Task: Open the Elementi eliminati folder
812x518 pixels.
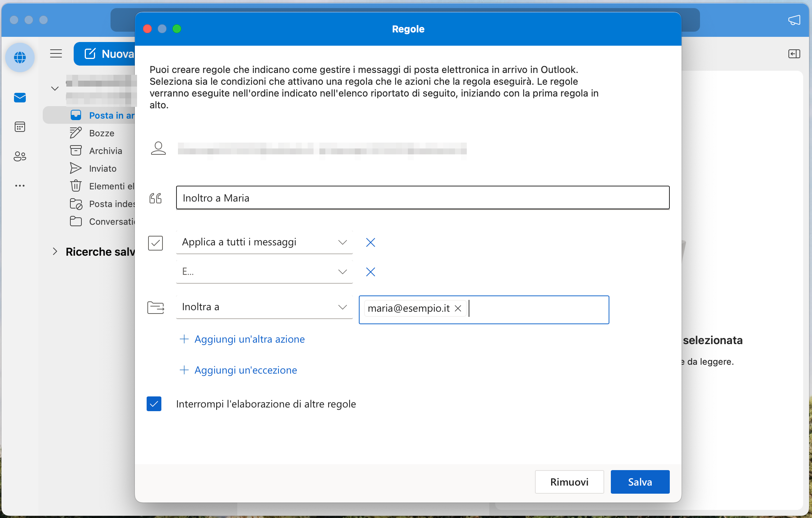Action: [102, 186]
